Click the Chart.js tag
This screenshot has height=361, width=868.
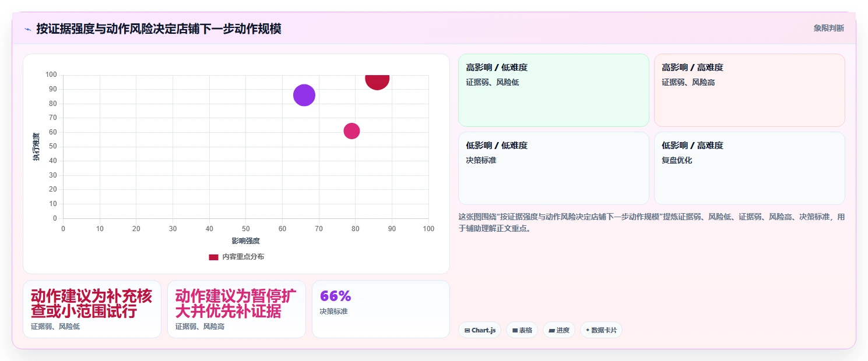[480, 330]
